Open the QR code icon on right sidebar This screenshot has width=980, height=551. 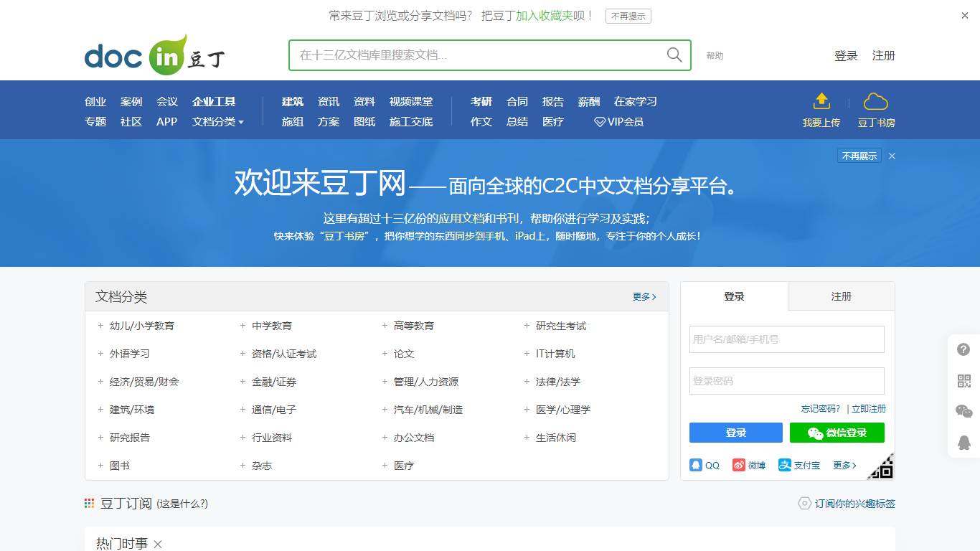(963, 380)
